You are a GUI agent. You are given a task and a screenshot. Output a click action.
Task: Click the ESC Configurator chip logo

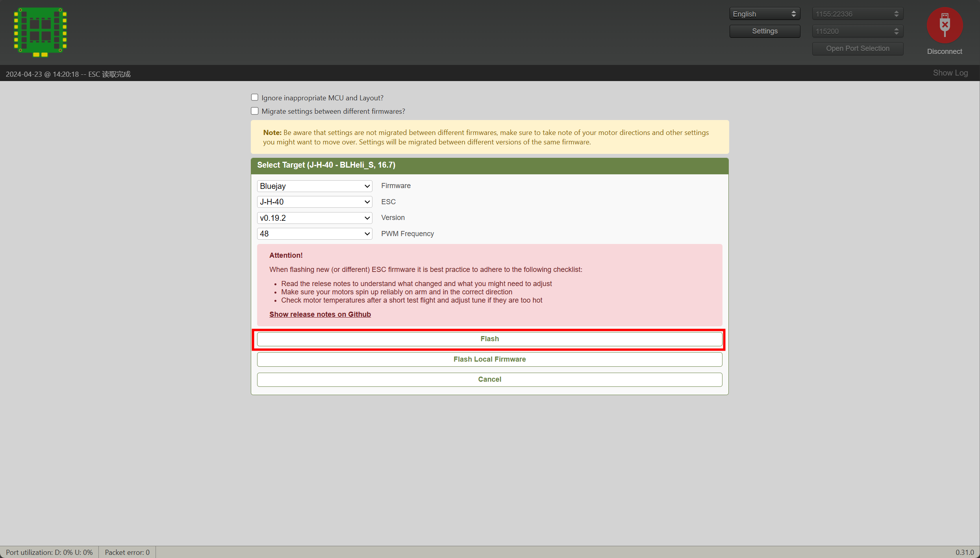[40, 32]
